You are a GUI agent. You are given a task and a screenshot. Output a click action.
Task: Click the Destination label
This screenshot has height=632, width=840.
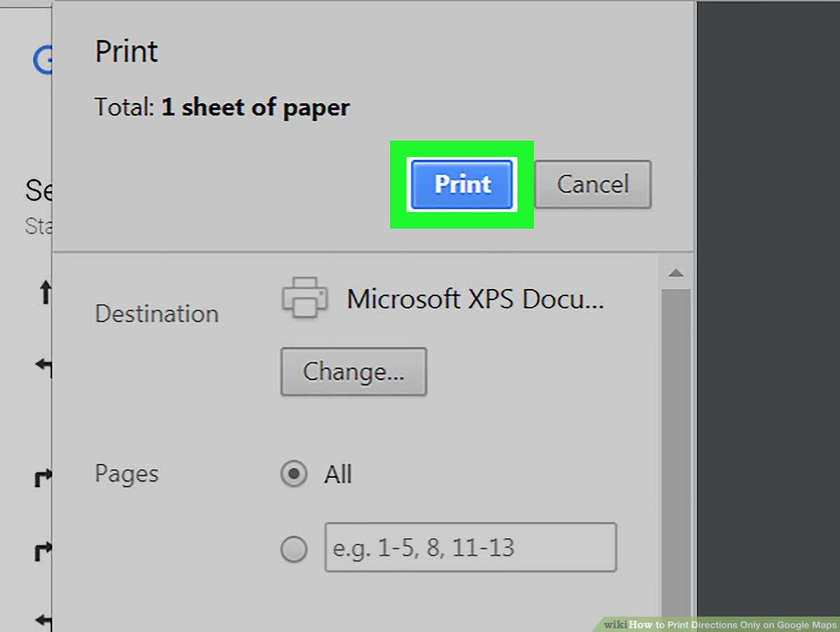point(157,314)
